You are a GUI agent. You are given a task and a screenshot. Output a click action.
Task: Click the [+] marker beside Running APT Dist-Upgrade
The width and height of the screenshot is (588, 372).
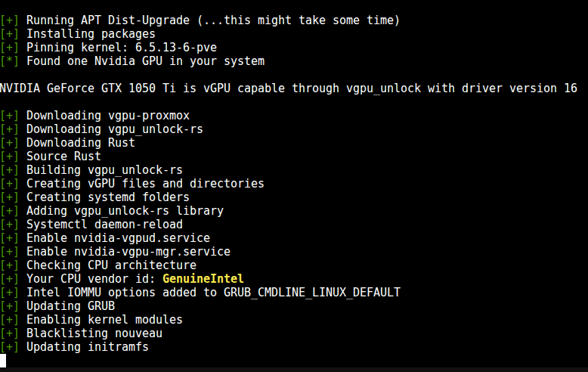(9, 20)
